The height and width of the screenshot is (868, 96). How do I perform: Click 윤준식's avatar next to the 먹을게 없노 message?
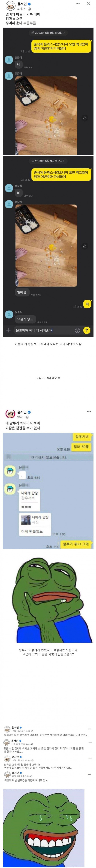click(x=9, y=315)
